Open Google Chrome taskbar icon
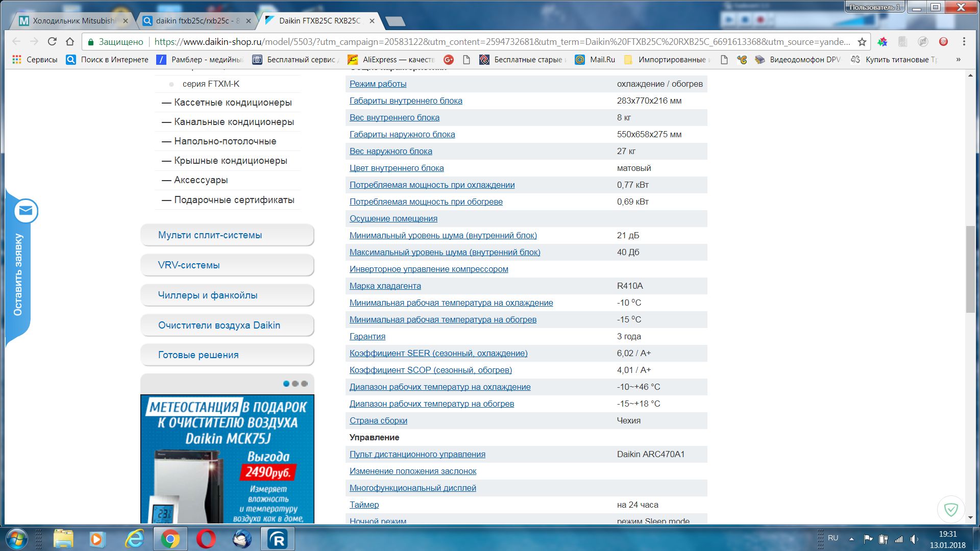Image resolution: width=980 pixels, height=551 pixels. click(x=170, y=539)
